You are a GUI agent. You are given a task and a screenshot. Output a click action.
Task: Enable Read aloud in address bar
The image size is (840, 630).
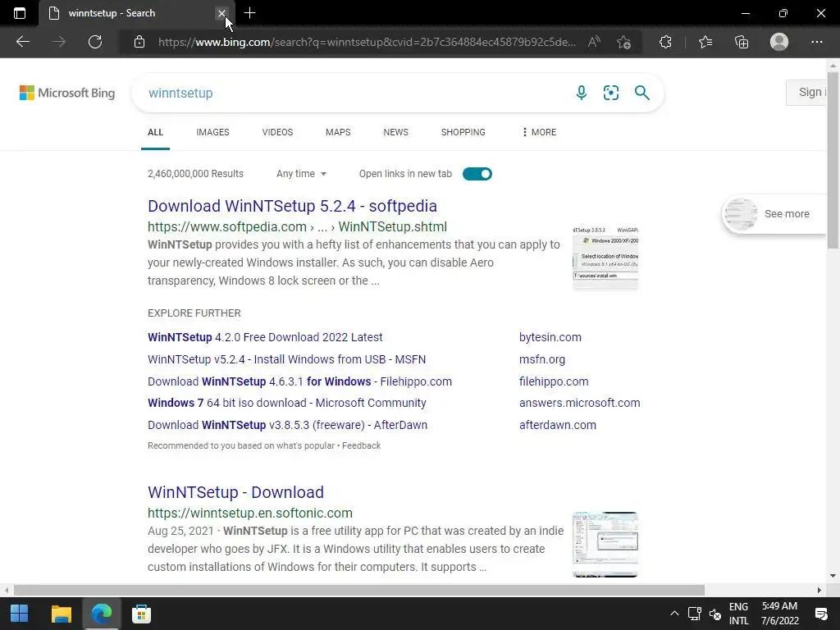(594, 42)
